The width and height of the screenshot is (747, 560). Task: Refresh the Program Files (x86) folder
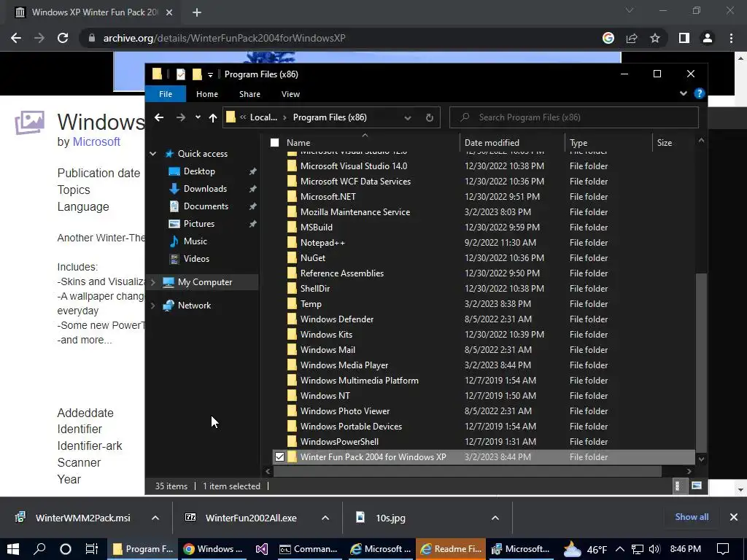429,117
